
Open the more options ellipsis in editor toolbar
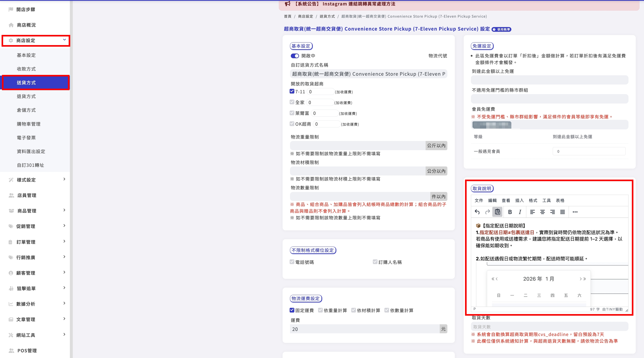[575, 212]
